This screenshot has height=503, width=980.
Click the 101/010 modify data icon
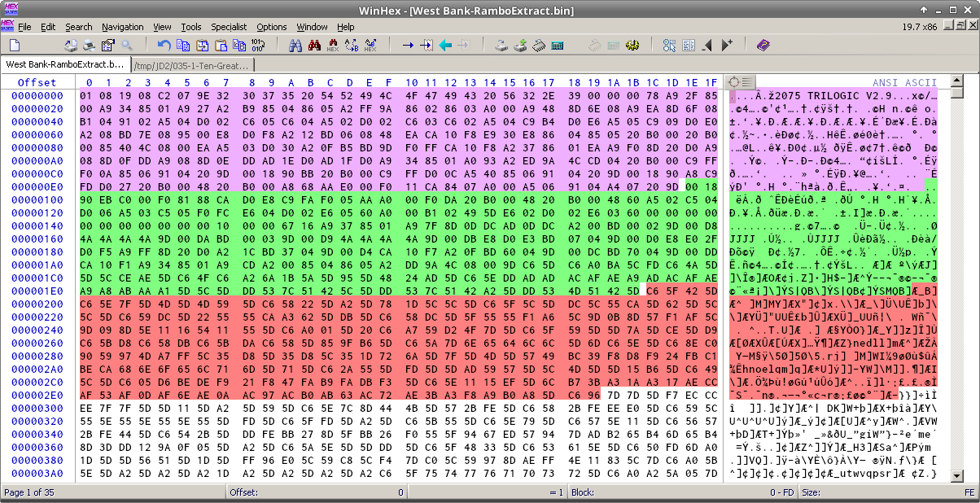258,46
